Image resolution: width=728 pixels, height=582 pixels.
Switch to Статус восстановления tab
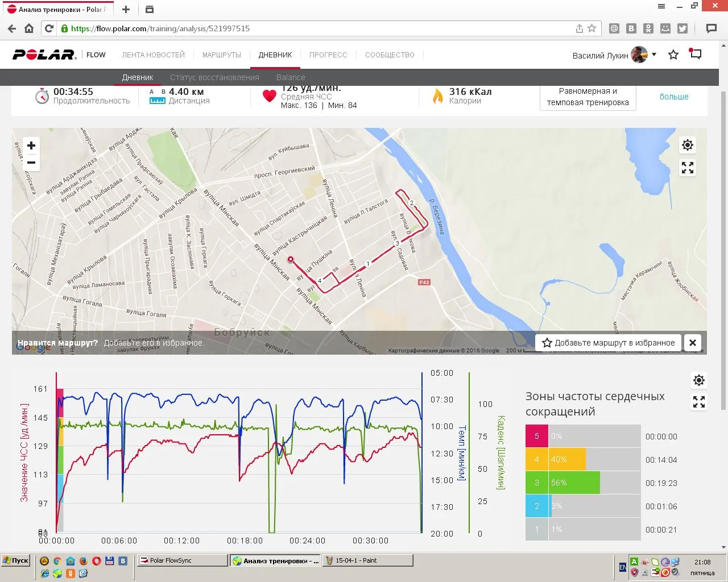214,77
